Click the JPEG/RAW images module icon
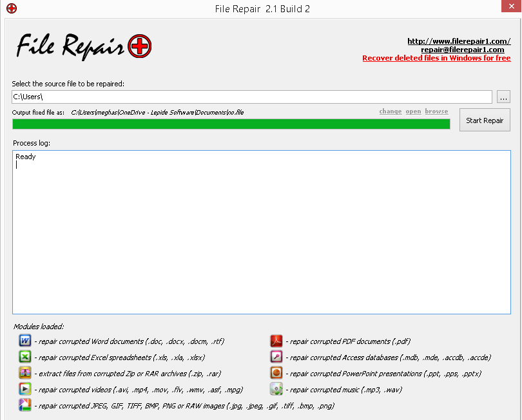This screenshot has width=522, height=420. pos(25,405)
